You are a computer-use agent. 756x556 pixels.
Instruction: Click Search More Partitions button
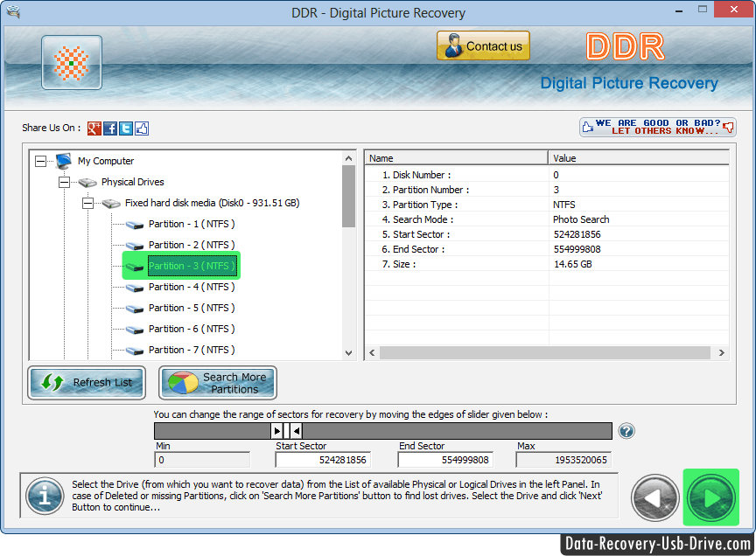pos(218,383)
